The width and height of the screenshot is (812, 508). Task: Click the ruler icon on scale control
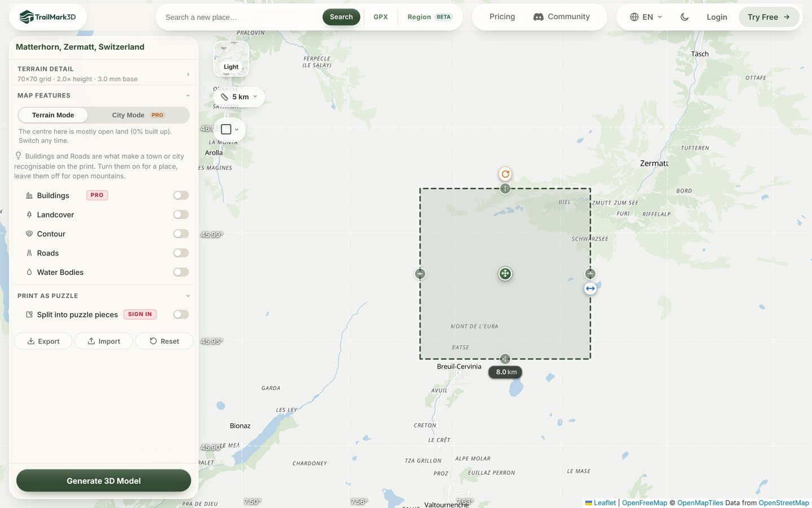(x=224, y=97)
